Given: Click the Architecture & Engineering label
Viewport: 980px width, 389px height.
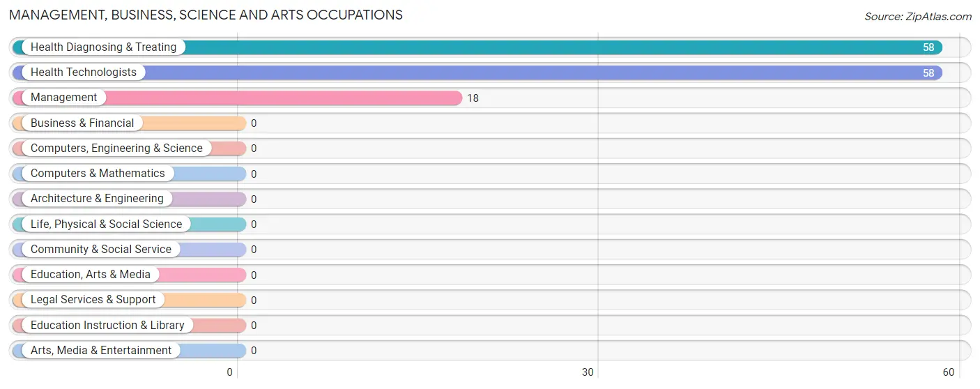Looking at the screenshot, I should pyautogui.click(x=97, y=199).
